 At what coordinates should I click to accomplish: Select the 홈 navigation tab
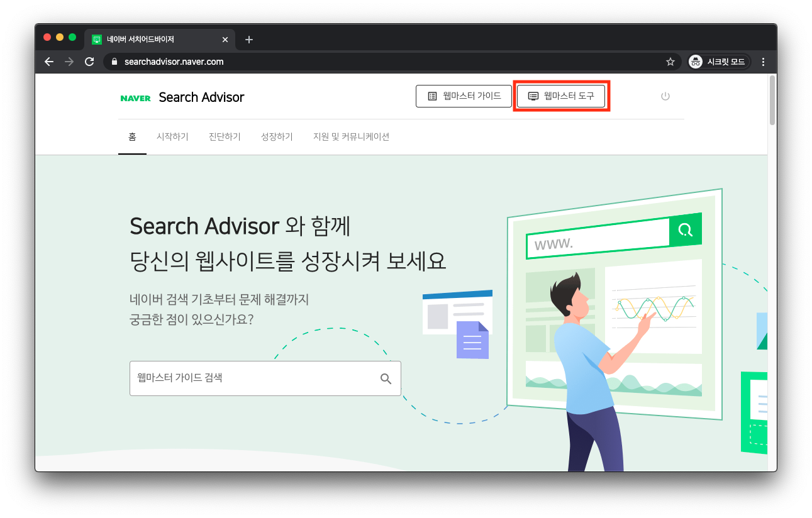pyautogui.click(x=132, y=136)
